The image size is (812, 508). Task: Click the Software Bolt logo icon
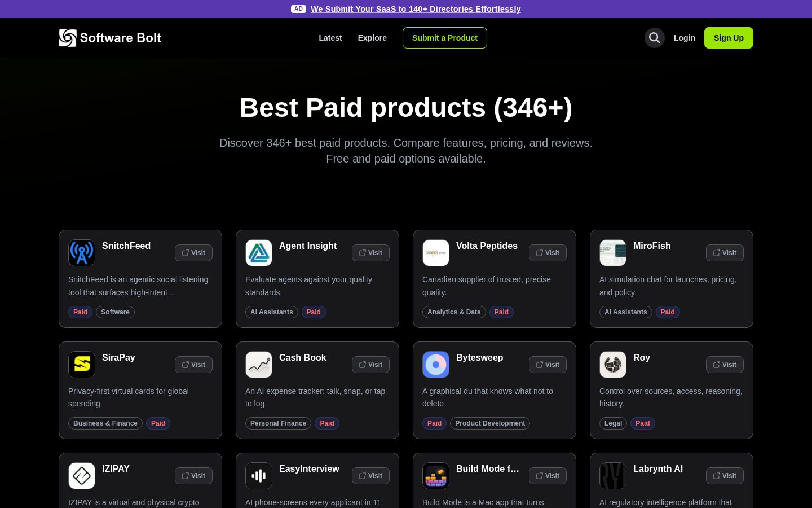tap(68, 38)
